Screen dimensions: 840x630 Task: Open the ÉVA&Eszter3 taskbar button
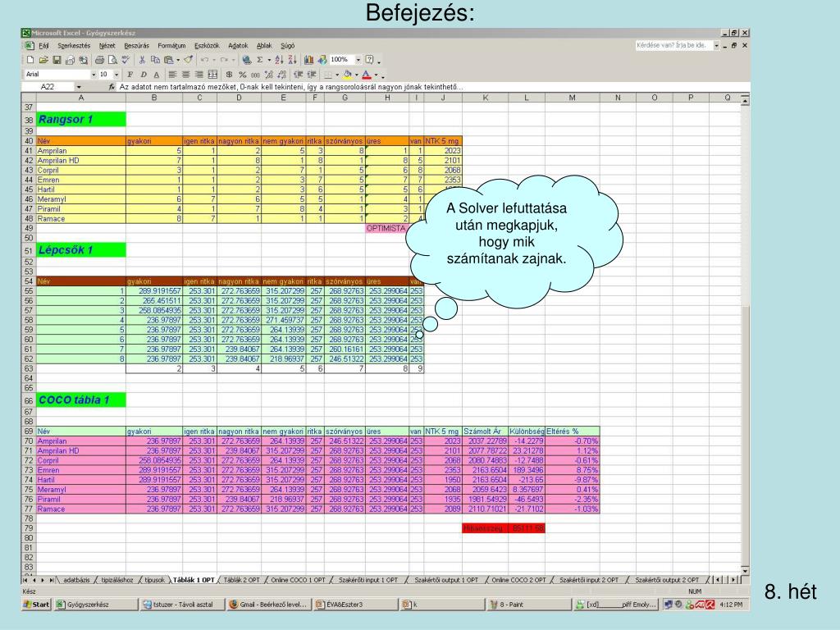tap(355, 605)
